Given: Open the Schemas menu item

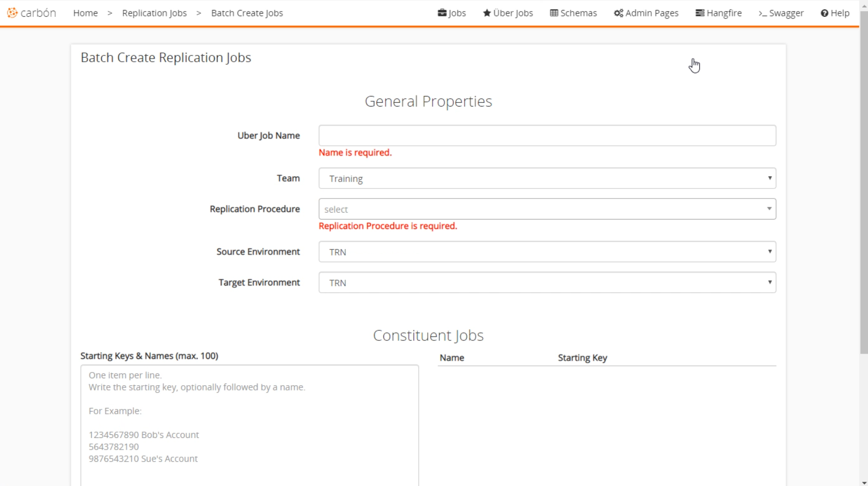Looking at the screenshot, I should [x=573, y=13].
